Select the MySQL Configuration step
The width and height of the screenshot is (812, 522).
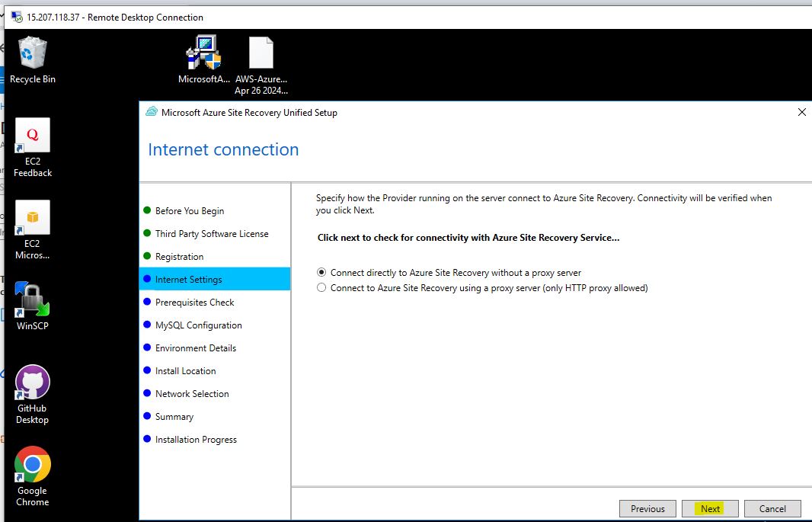pos(198,325)
